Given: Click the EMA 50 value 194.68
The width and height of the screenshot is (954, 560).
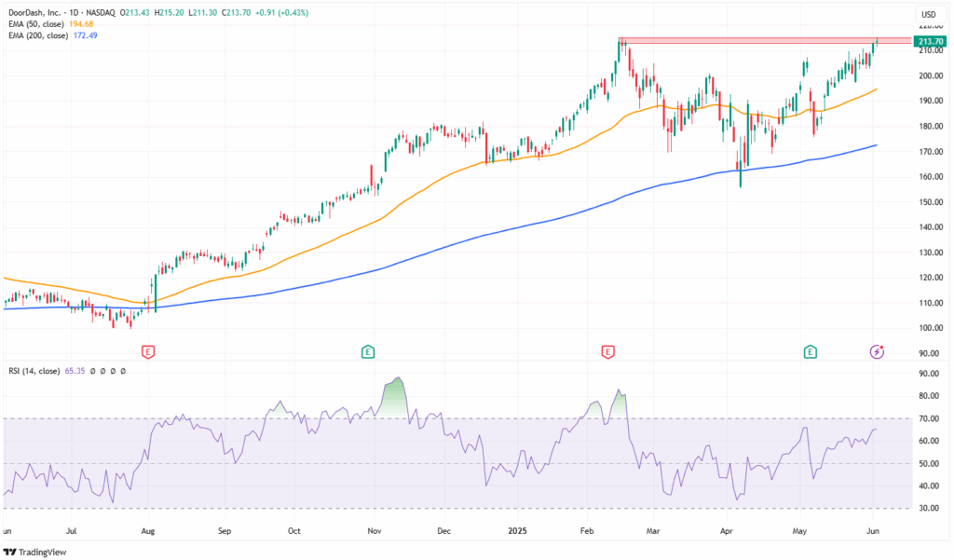Looking at the screenshot, I should (x=81, y=24).
